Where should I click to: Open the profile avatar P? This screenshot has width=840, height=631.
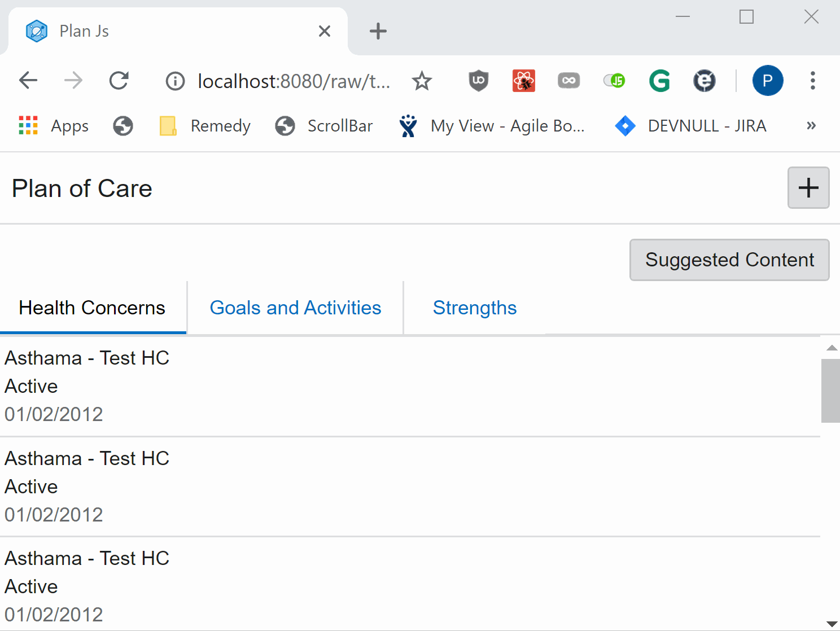767,81
